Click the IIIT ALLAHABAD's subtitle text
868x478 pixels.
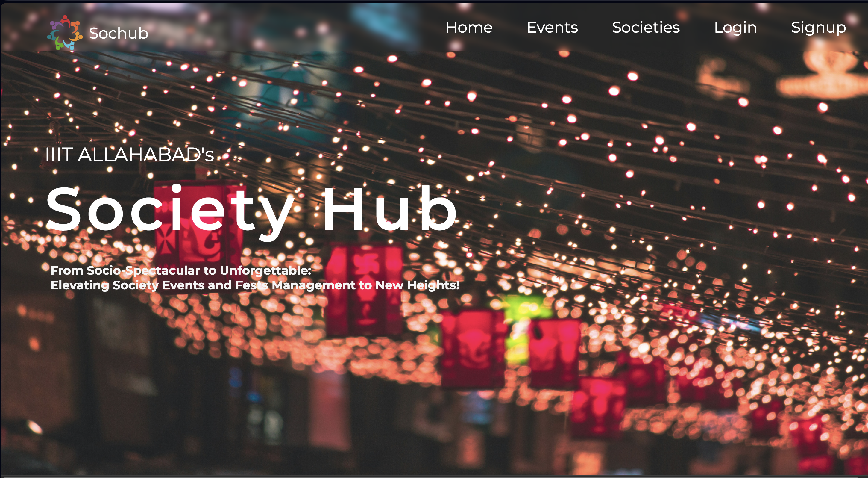130,155
